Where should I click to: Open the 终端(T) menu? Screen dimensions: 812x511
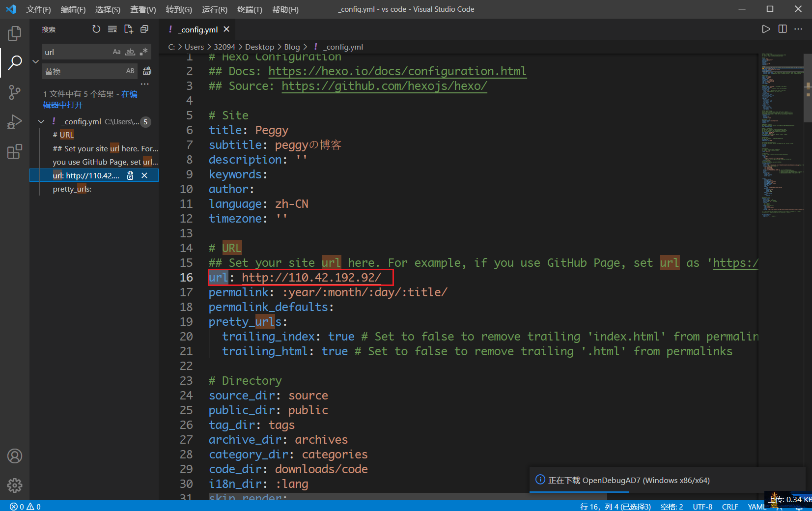250,9
